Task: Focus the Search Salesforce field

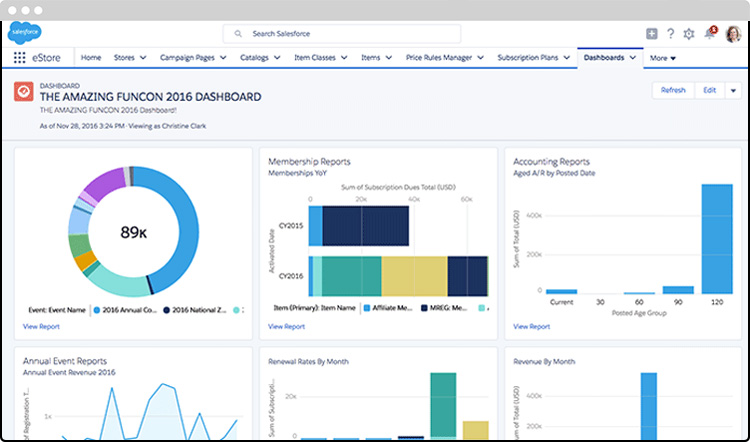Action: click(342, 34)
